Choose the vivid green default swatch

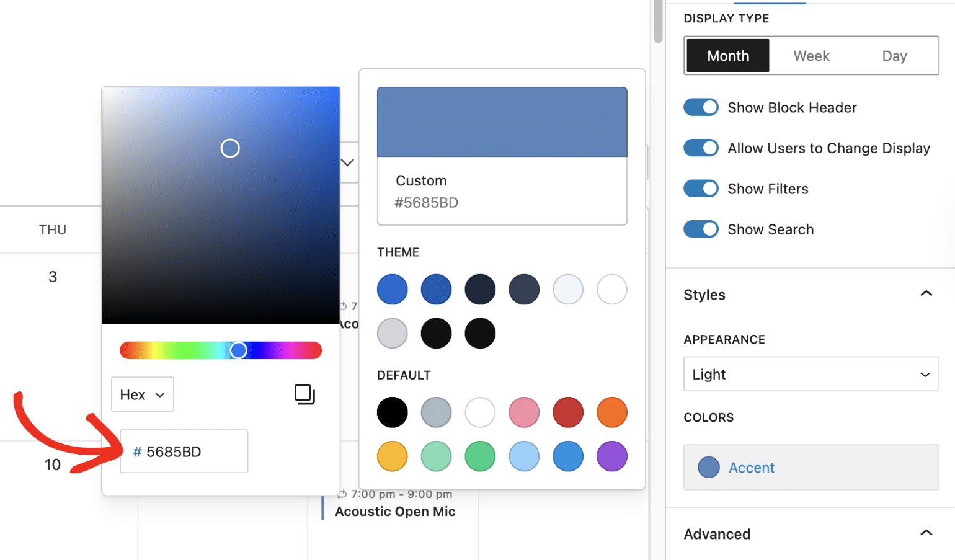[480, 456]
